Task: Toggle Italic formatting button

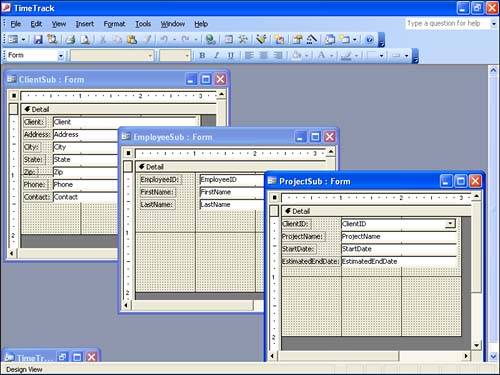Action: [x=216, y=55]
